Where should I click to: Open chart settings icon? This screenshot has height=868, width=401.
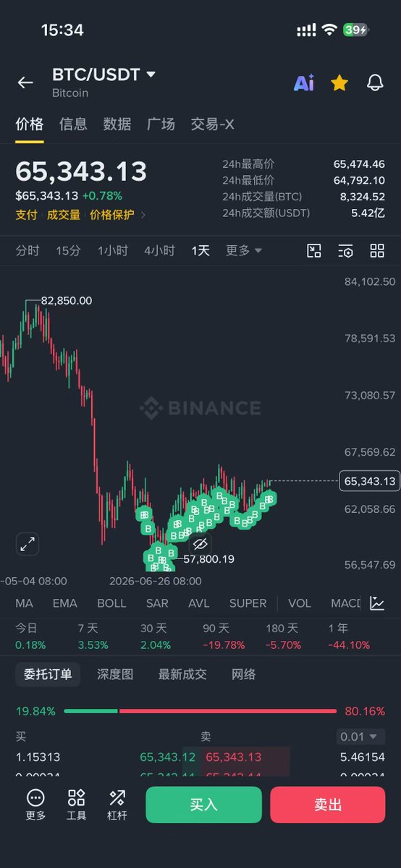click(346, 251)
